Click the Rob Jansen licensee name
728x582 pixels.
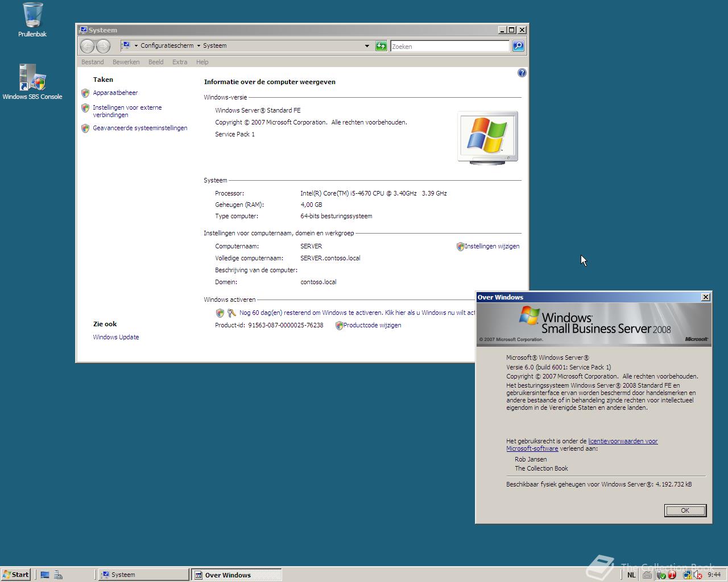(531, 459)
